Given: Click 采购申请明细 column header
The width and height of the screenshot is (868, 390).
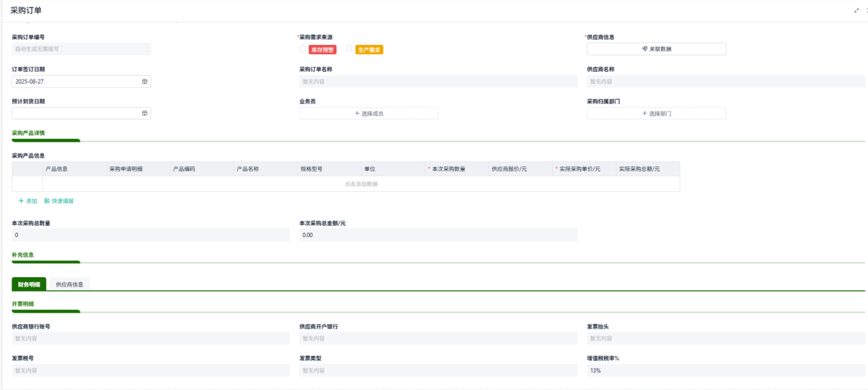Looking at the screenshot, I should [x=138, y=169].
